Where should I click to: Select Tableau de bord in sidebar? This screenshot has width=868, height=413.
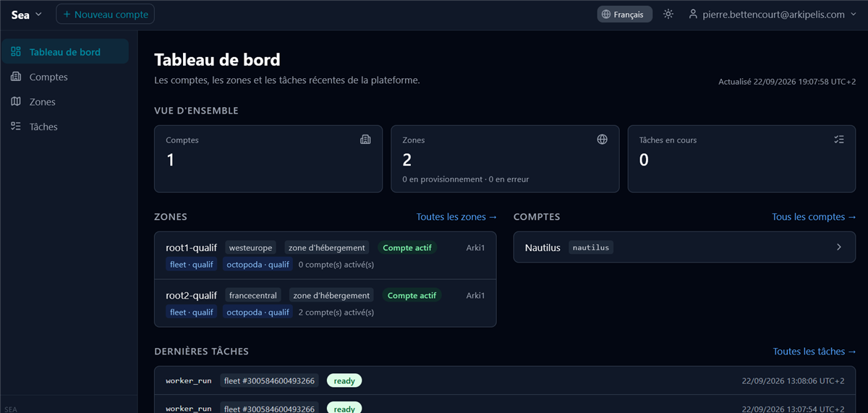[65, 52]
